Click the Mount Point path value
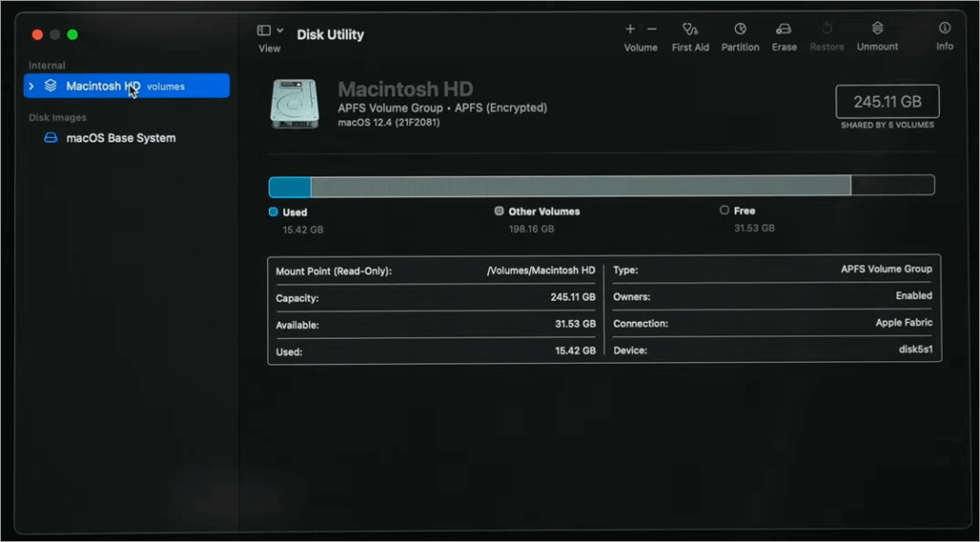Screen dimensions: 980x542 point(541,271)
